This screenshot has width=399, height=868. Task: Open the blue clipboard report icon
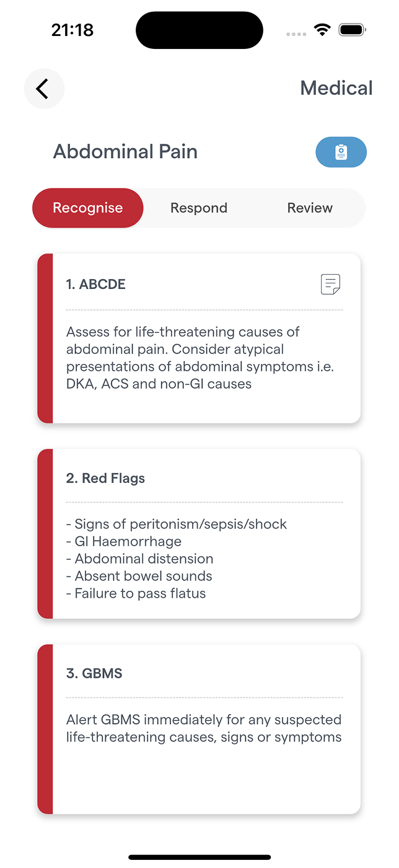point(341,152)
